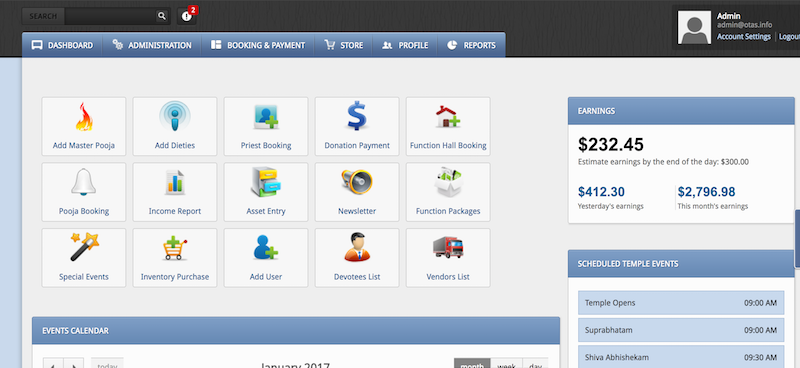Click the search magnifier button
This screenshot has width=800, height=368.
(162, 16)
